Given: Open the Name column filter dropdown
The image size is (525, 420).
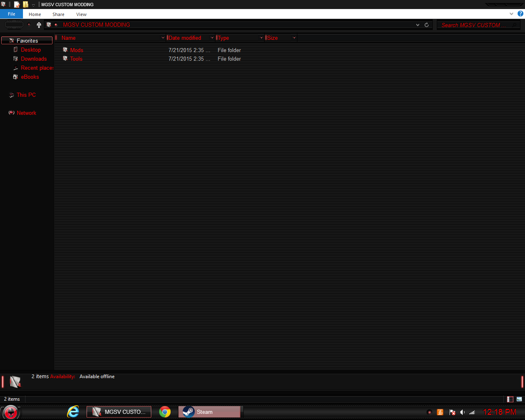Looking at the screenshot, I should pos(163,38).
